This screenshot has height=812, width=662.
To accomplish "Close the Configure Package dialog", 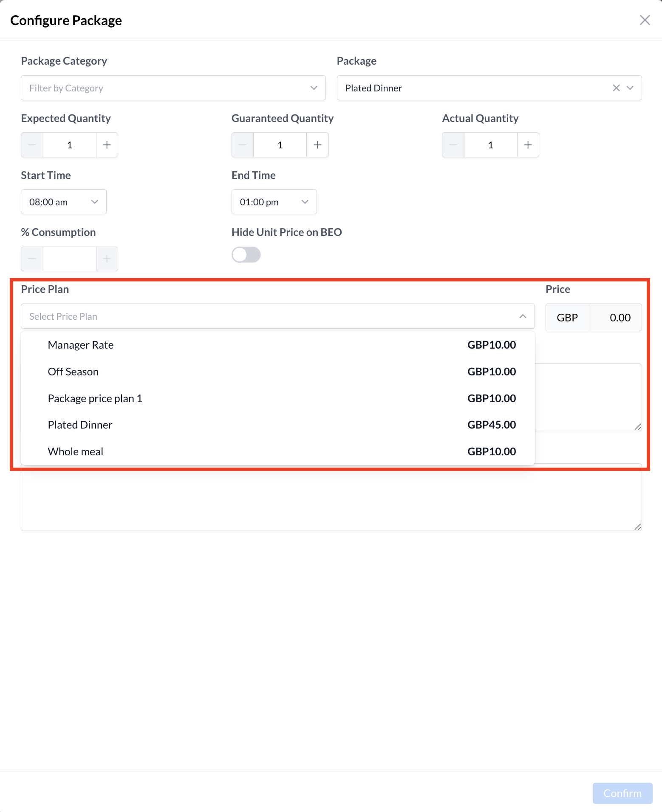I will point(645,20).
